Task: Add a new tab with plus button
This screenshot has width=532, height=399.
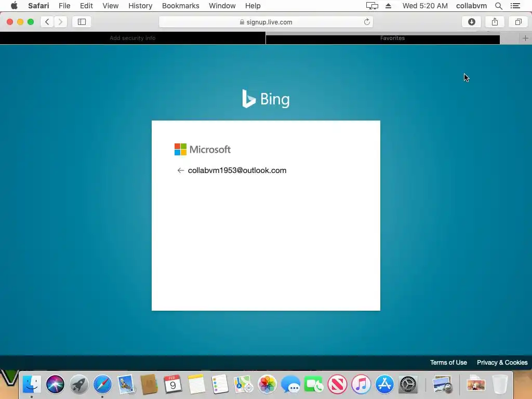Action: coord(525,38)
